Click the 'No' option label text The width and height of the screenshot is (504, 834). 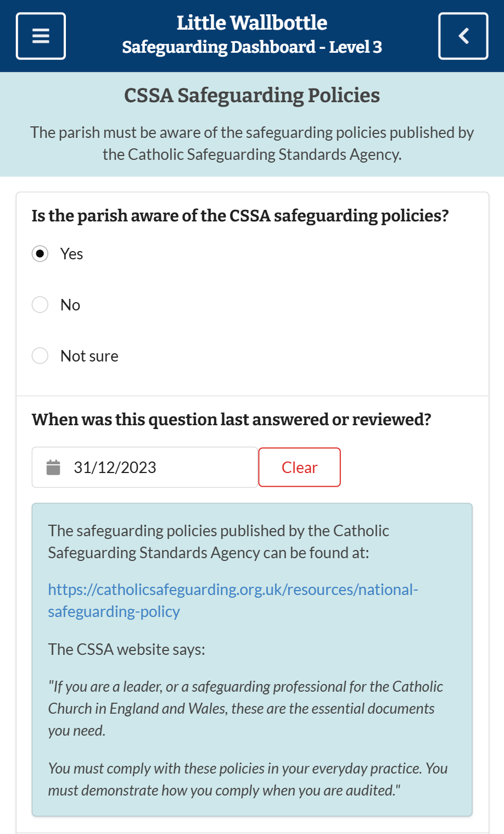(70, 305)
